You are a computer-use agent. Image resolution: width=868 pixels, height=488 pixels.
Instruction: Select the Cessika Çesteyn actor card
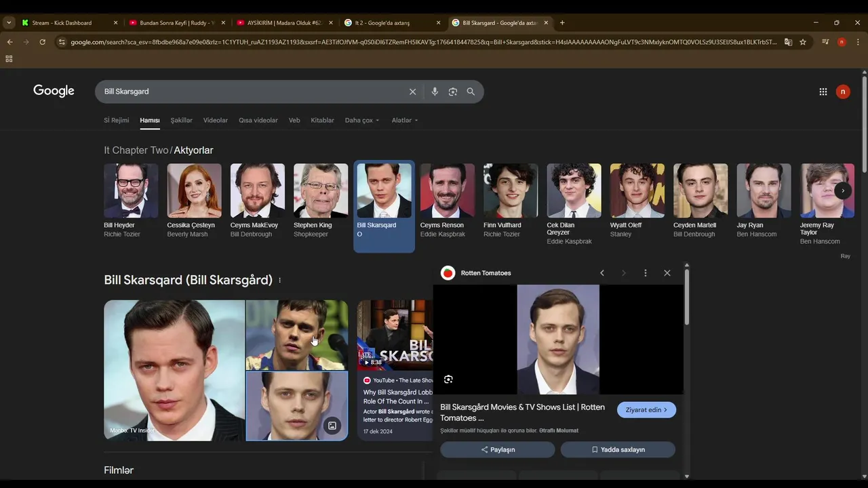[194, 201]
